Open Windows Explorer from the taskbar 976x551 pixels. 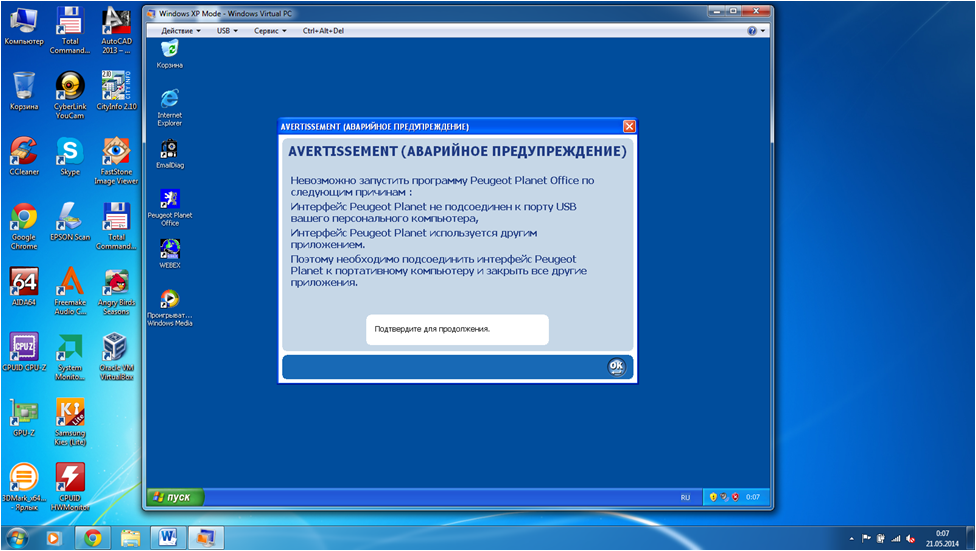(130, 538)
